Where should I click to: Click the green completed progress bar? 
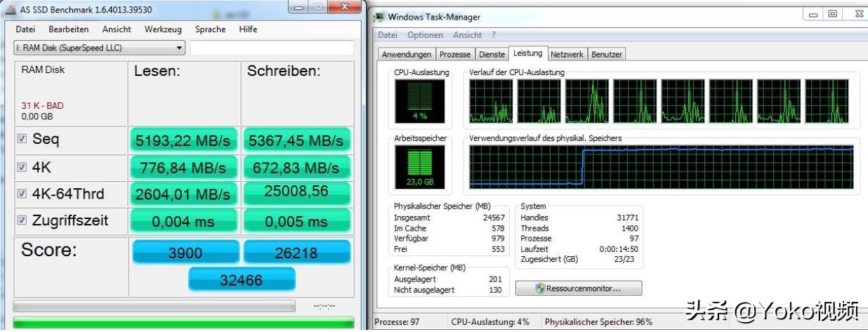[183, 324]
